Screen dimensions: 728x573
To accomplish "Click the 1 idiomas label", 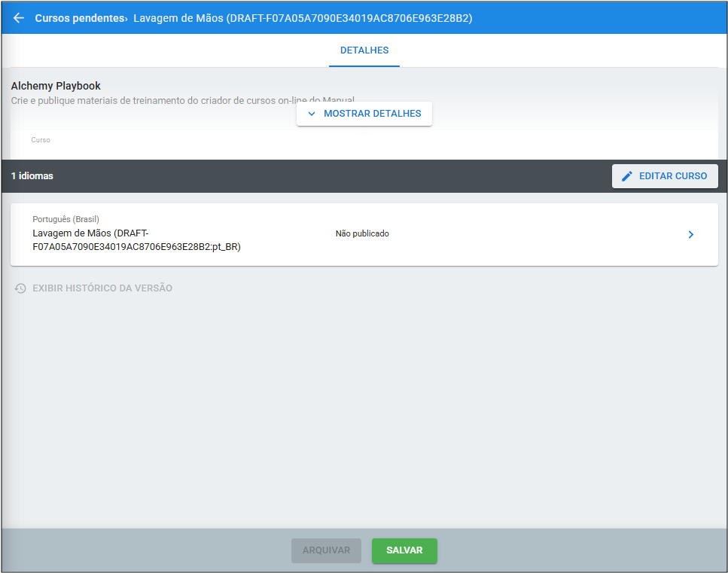I will point(32,176).
